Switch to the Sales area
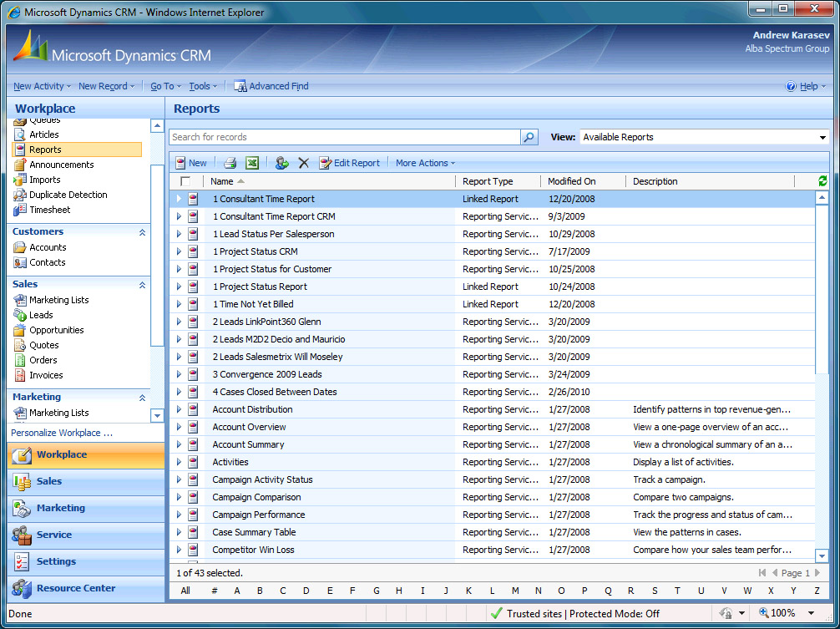The height and width of the screenshot is (629, 840). pyautogui.click(x=86, y=482)
